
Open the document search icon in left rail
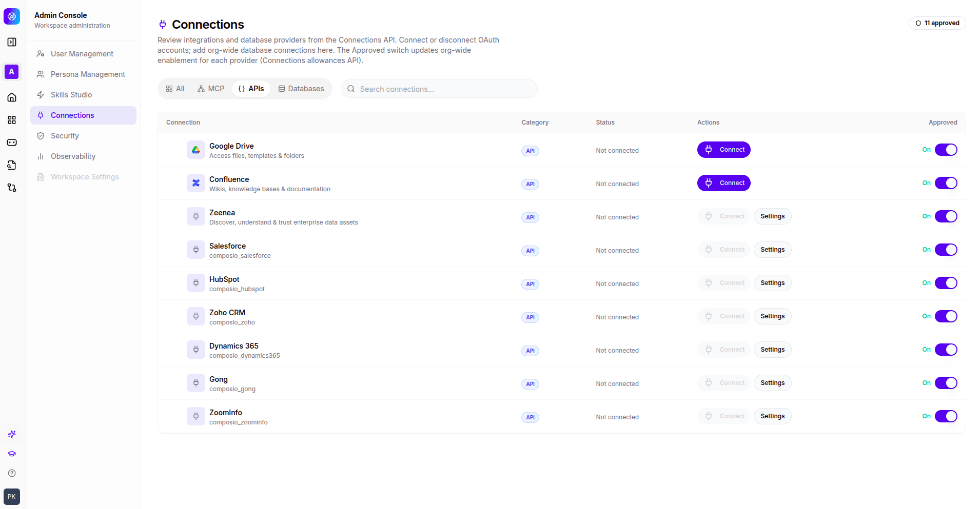[12, 165]
